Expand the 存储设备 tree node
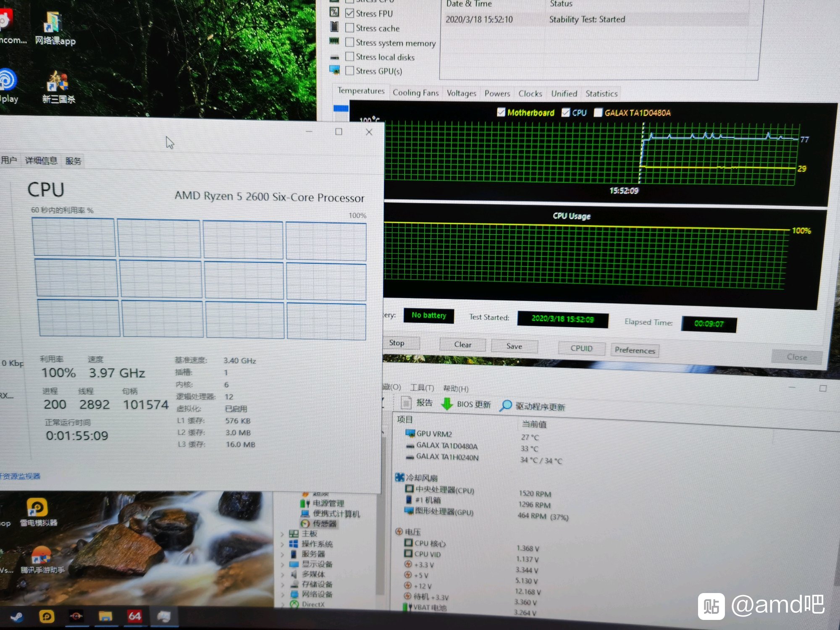 point(282,585)
